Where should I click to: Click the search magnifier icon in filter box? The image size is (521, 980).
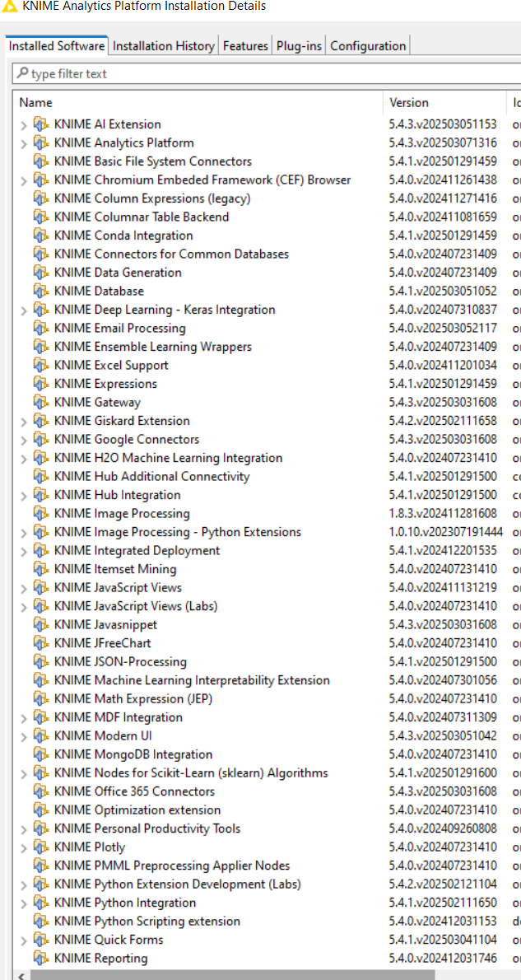[x=22, y=74]
